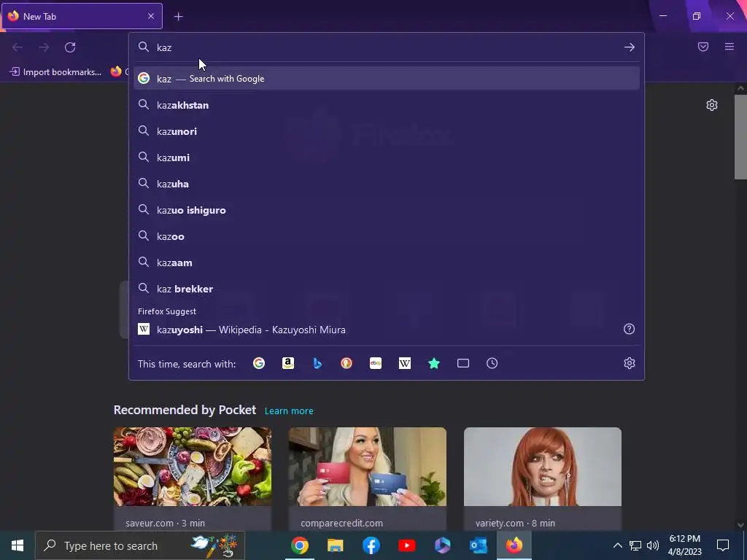
Task: Search open tabs using the tabs icon
Action: pos(463,363)
